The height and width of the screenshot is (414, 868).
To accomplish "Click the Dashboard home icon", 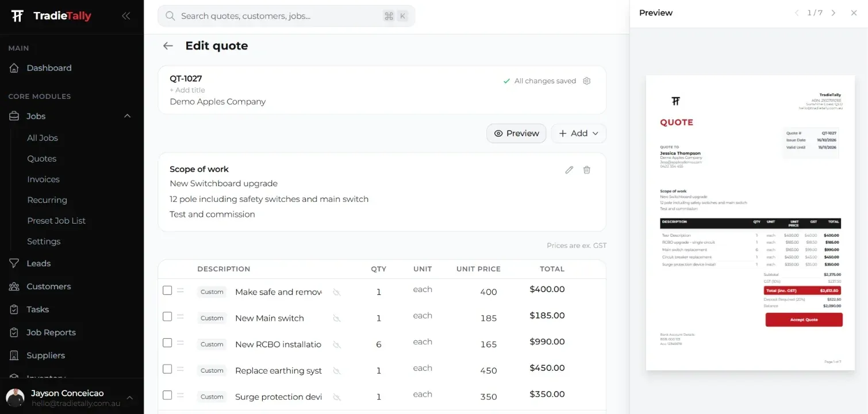I will (x=15, y=68).
